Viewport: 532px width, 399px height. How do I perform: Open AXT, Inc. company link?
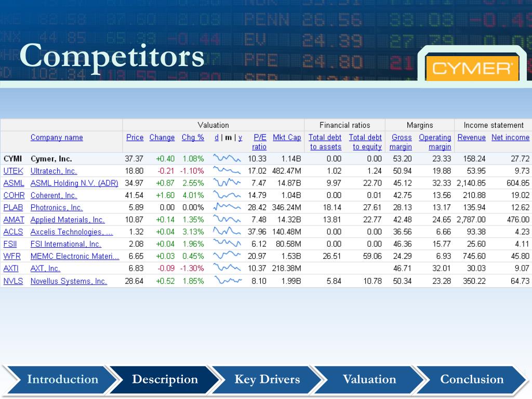pos(45,269)
